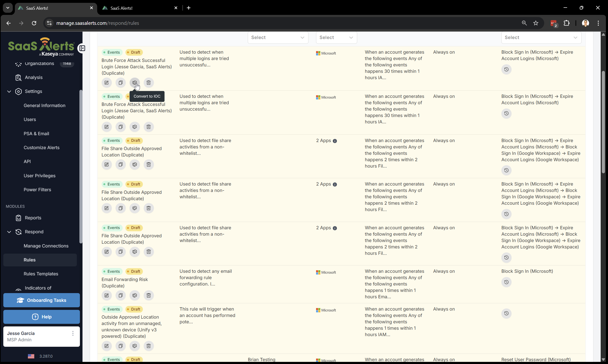Open User Privileges settings
Viewport: 608px width, 364px height.
[39, 176]
